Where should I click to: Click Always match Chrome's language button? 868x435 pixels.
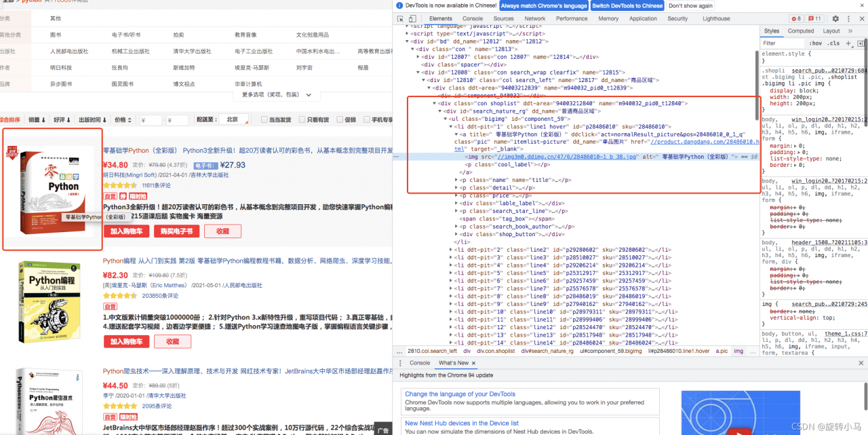[544, 5]
